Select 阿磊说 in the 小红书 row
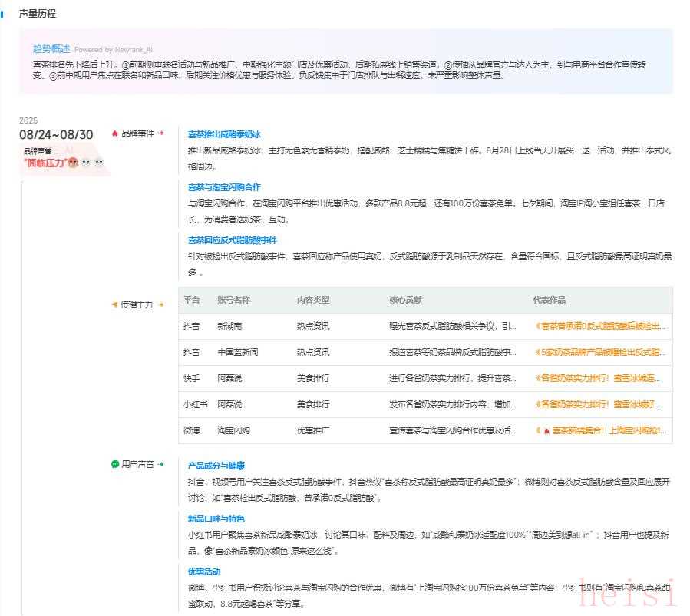 [229, 404]
